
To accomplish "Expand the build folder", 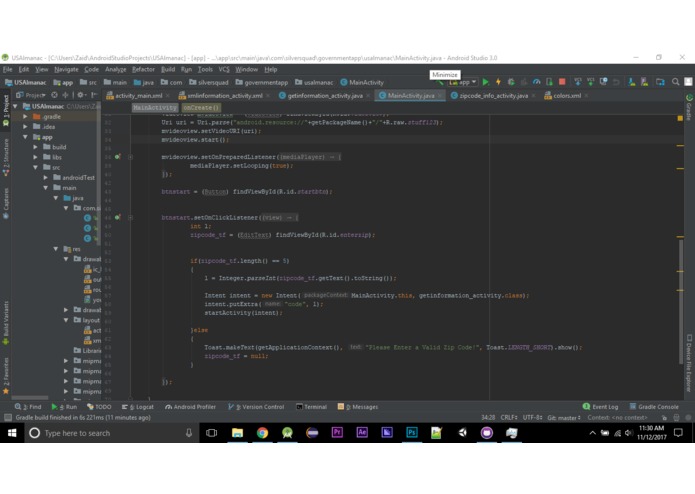I will click(x=35, y=147).
